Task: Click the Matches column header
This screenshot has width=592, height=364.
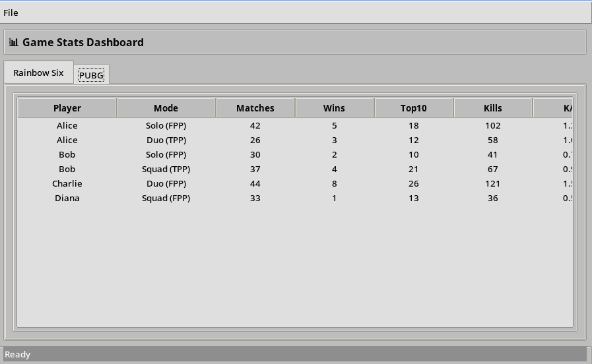Action: click(x=255, y=108)
